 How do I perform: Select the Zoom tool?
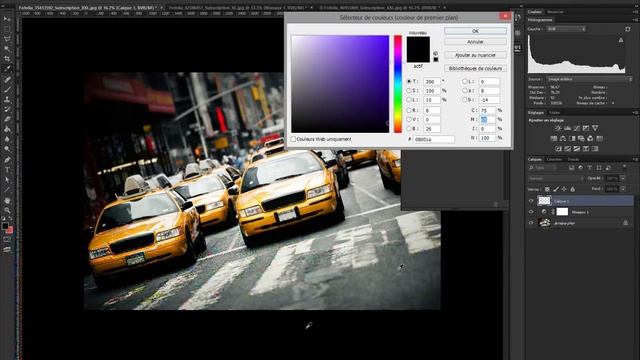(x=7, y=210)
